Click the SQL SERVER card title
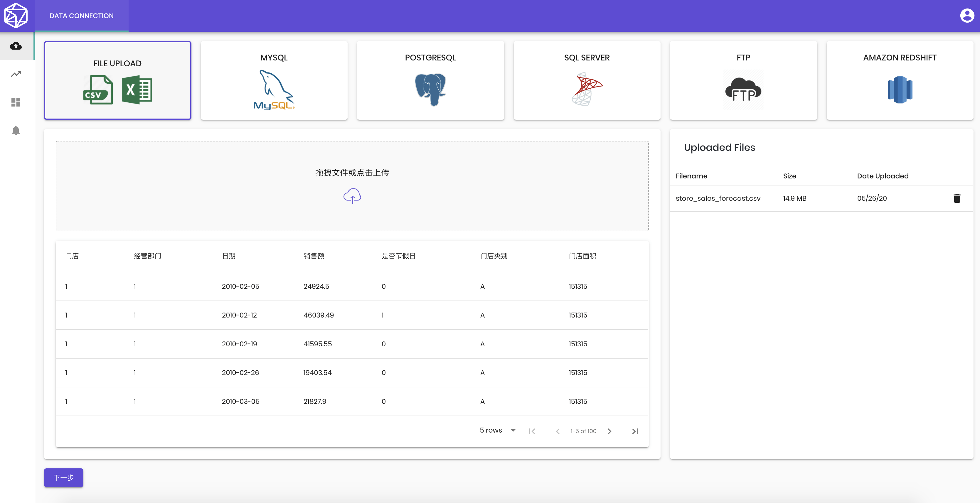The image size is (980, 503). (x=587, y=58)
